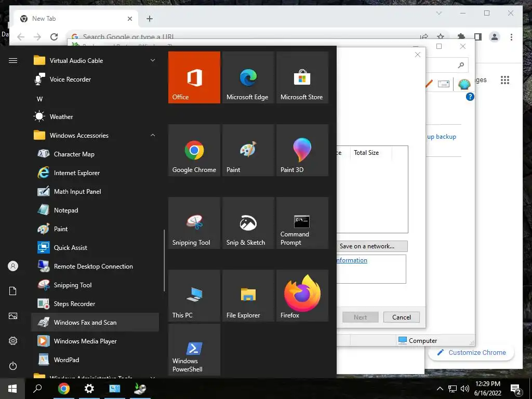Open Windows Fax and Scan
The image size is (532, 399).
click(x=95, y=322)
